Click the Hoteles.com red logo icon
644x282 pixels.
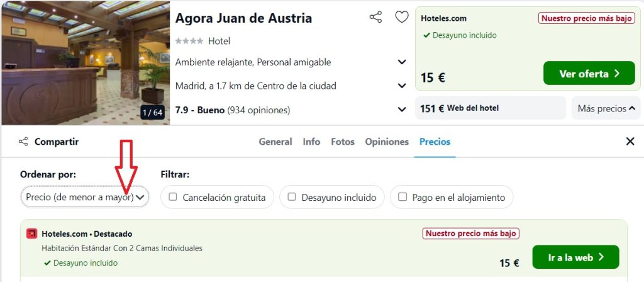(31, 234)
